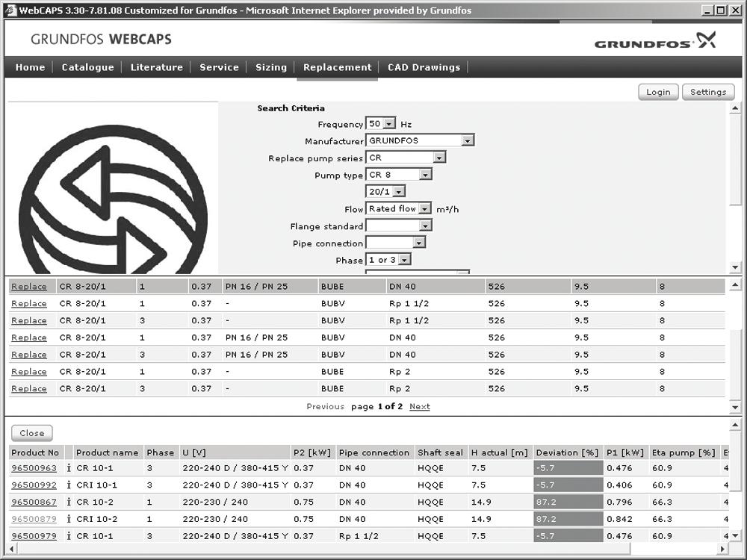Navigate to the Sizing section

click(x=271, y=67)
